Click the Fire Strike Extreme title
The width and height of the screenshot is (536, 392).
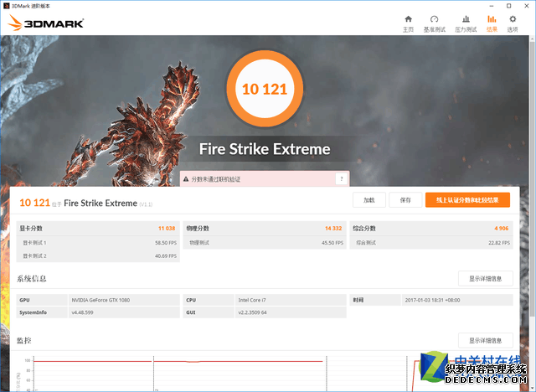(265, 149)
